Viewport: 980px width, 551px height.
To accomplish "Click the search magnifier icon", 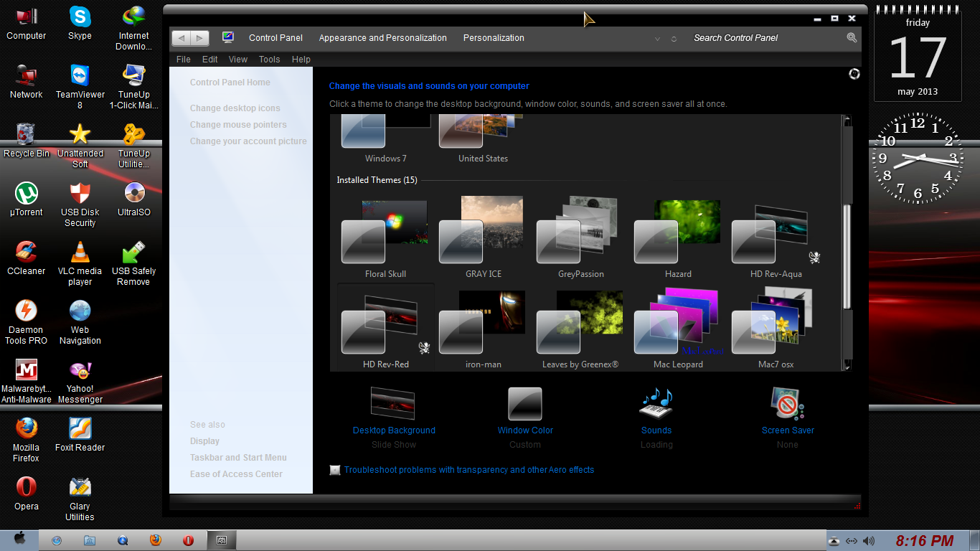I will tap(852, 37).
